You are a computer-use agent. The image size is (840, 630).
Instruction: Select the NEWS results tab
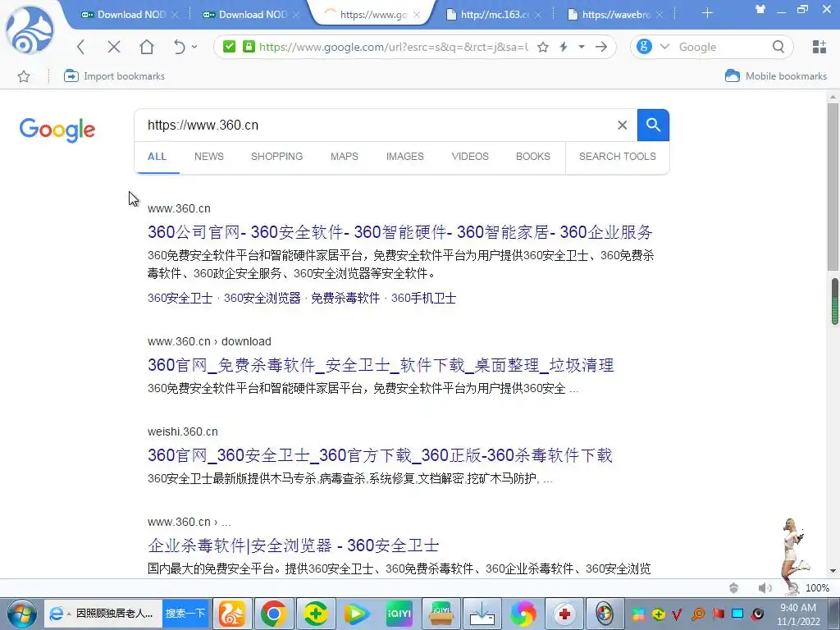click(x=209, y=157)
